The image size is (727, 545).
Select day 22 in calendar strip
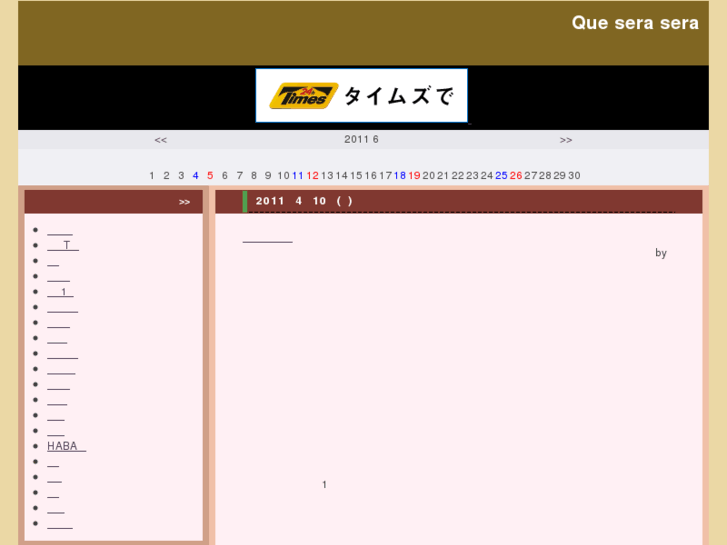point(458,176)
